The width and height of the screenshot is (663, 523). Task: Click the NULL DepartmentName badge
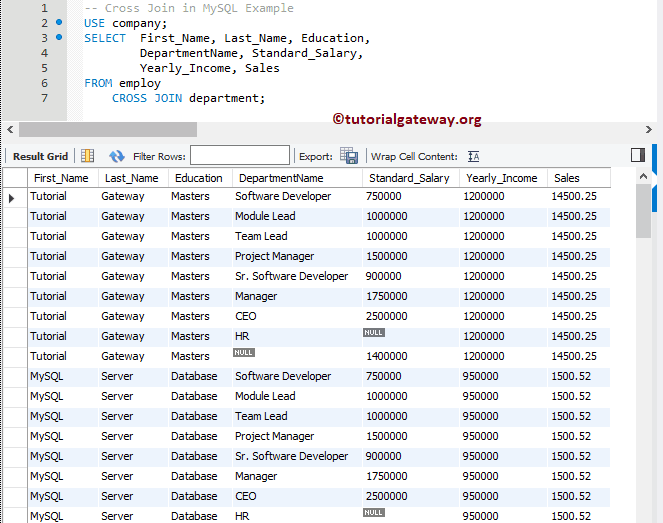243,352
